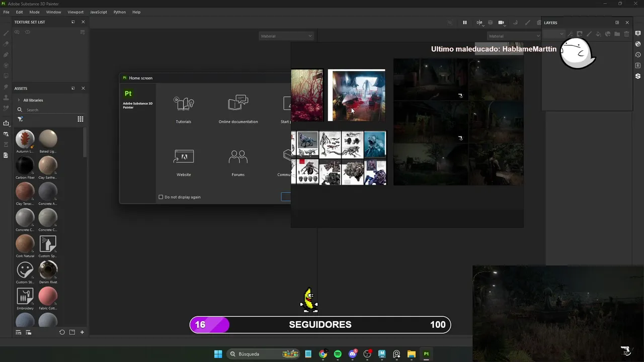Open Discord from the taskbar
This screenshot has width=644, height=362.
click(x=353, y=354)
